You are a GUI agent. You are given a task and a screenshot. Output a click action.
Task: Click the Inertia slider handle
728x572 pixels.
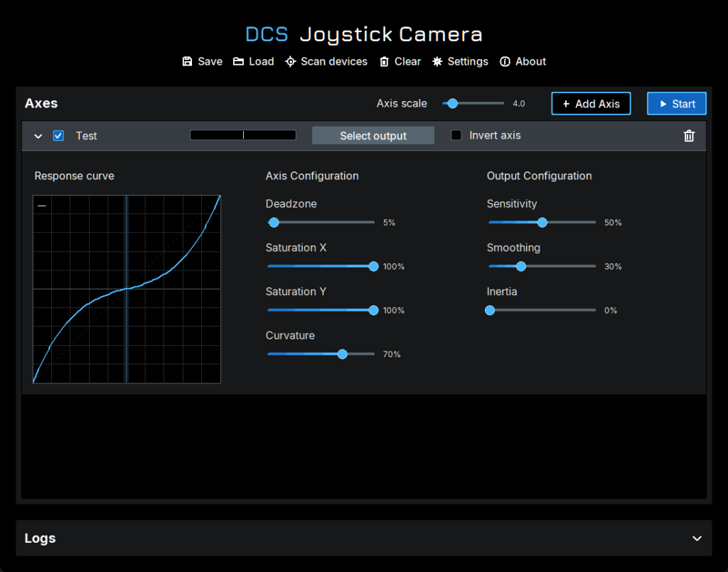click(490, 310)
